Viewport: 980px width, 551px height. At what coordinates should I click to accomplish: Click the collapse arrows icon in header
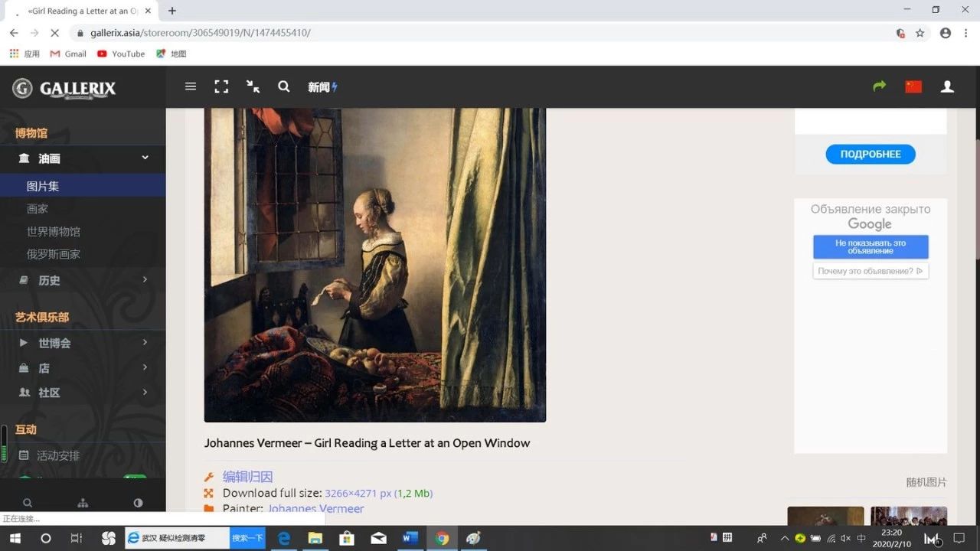click(253, 86)
